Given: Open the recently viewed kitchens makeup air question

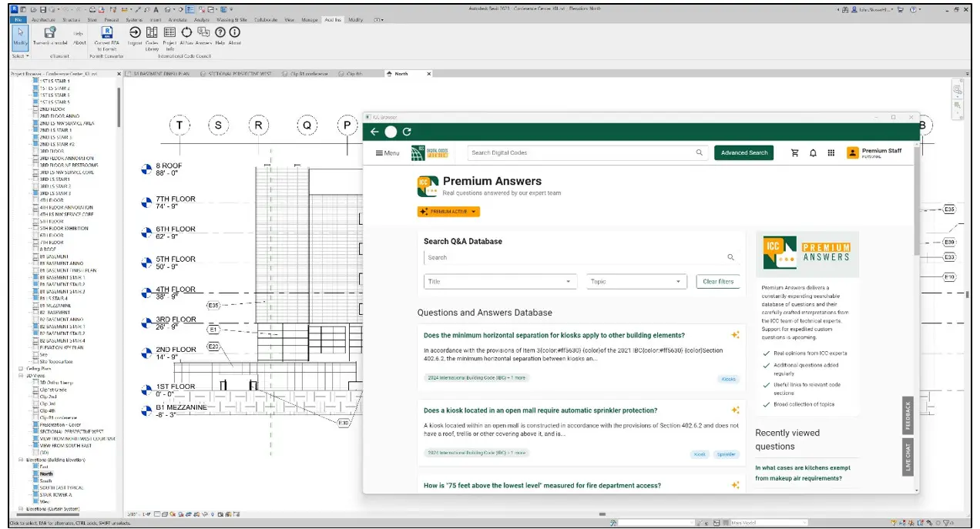Looking at the screenshot, I should pos(803,473).
